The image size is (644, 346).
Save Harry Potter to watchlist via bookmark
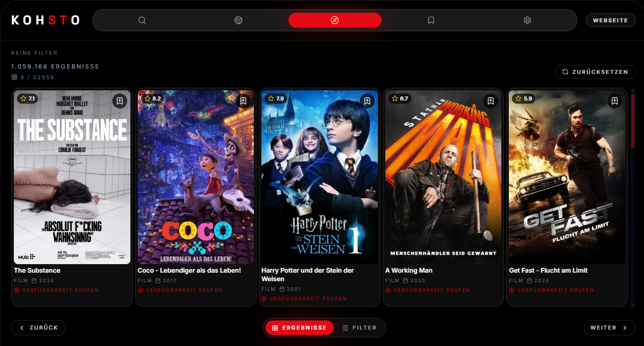pos(367,100)
